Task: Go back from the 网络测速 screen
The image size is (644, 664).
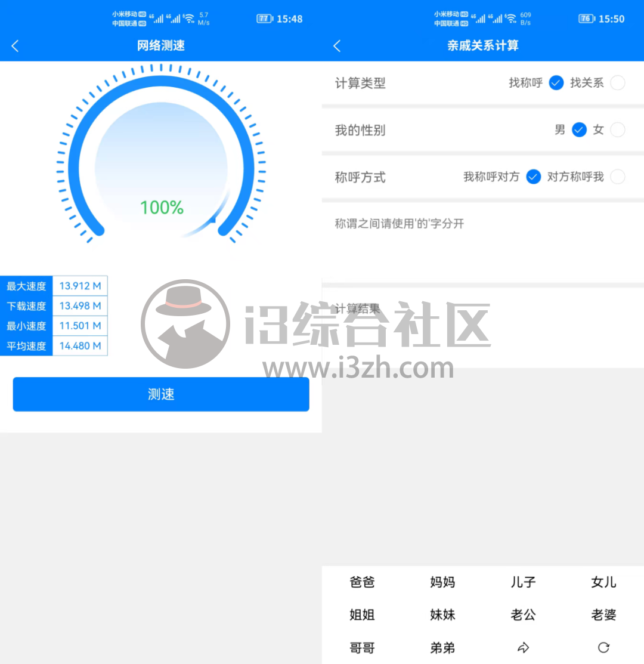Action: tap(16, 46)
